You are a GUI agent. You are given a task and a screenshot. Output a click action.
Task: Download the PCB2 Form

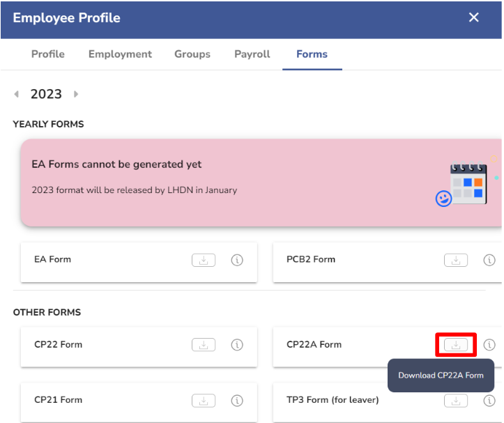(x=455, y=260)
